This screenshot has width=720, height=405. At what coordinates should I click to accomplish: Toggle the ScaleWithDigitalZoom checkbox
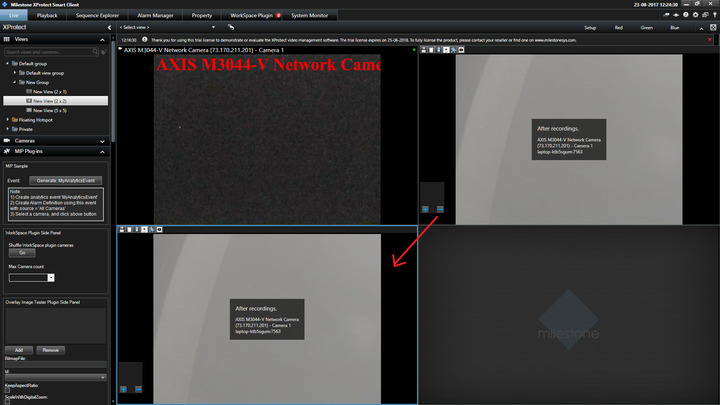click(x=7, y=402)
